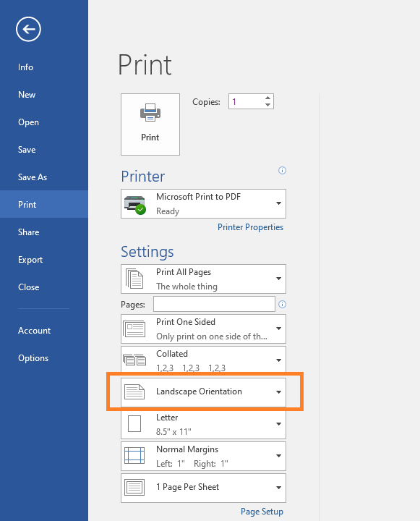Open the Page Setup link
Viewport: 420px width, 521px height.
[x=262, y=512]
